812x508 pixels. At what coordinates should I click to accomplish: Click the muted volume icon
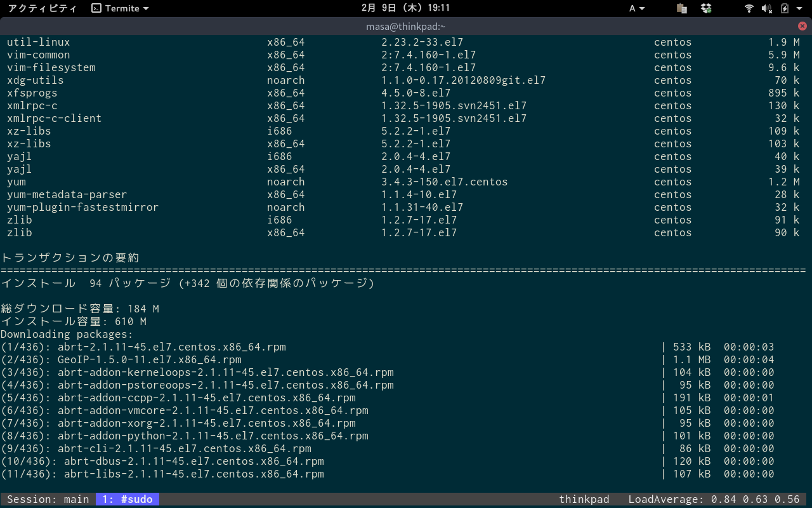[766, 8]
